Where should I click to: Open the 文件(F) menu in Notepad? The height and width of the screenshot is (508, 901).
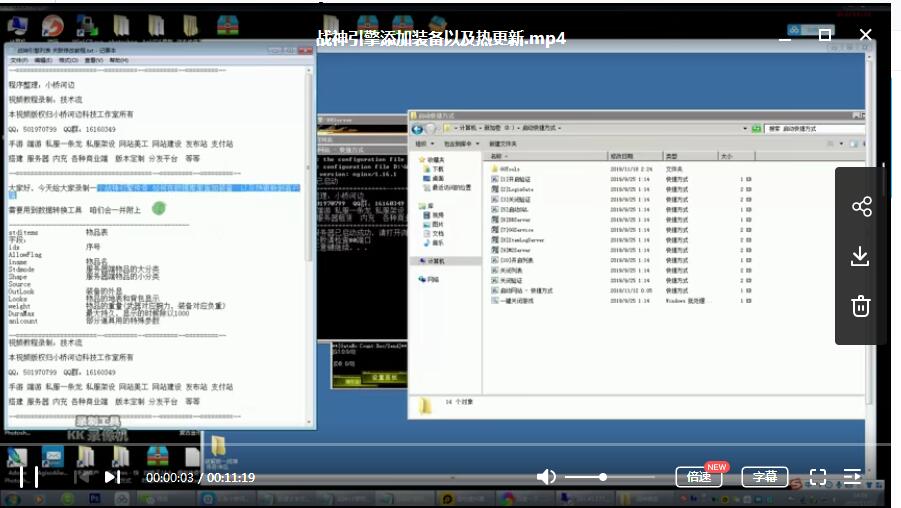coord(18,60)
